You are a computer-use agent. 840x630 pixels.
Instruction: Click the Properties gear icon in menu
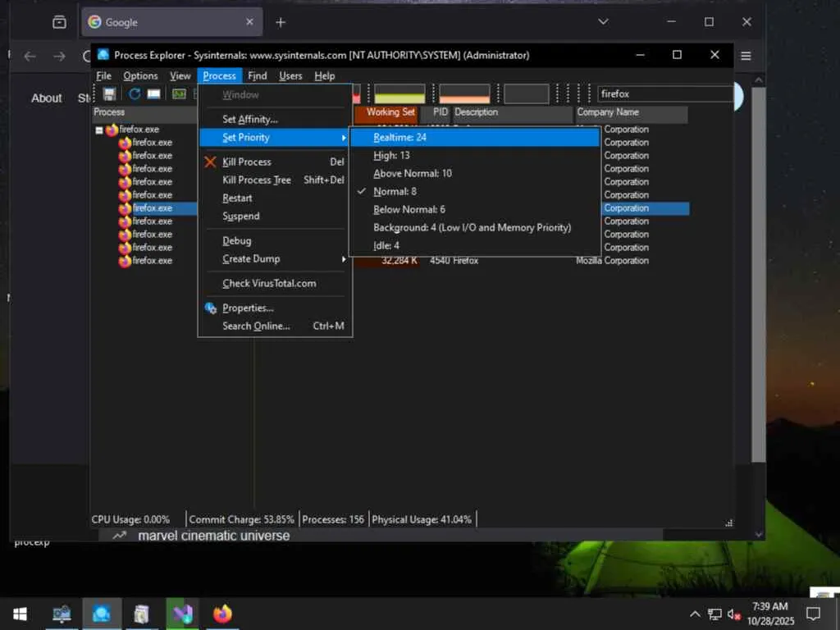[211, 308]
